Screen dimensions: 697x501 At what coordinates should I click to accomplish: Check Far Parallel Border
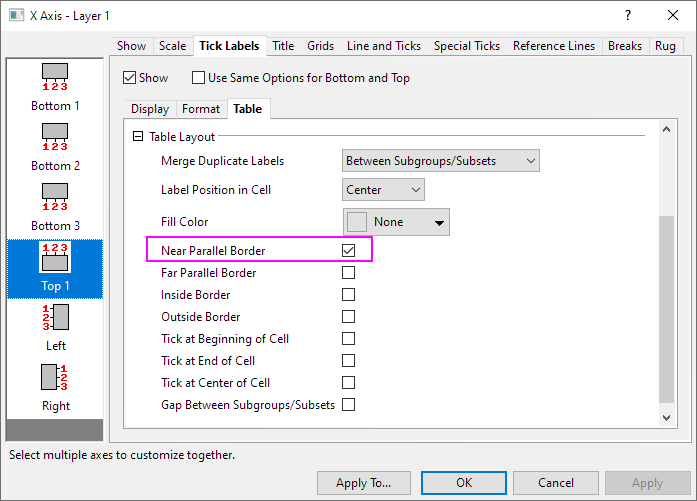[x=348, y=273]
